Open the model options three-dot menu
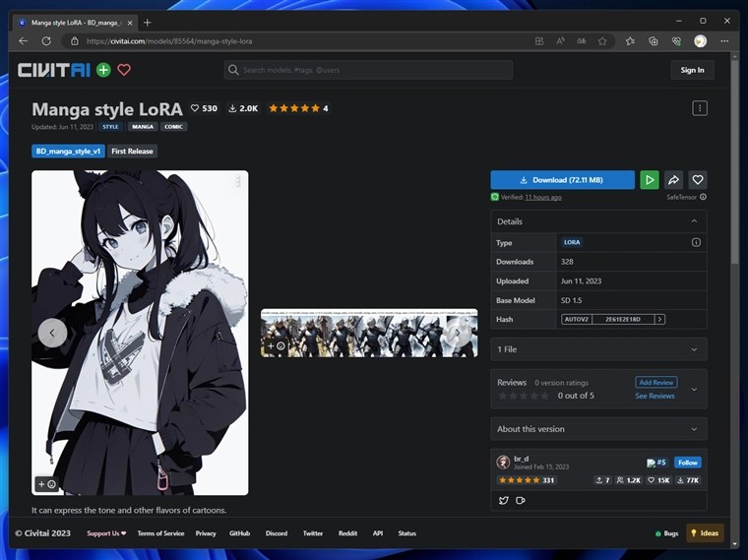This screenshot has height=560, width=748. pyautogui.click(x=700, y=108)
